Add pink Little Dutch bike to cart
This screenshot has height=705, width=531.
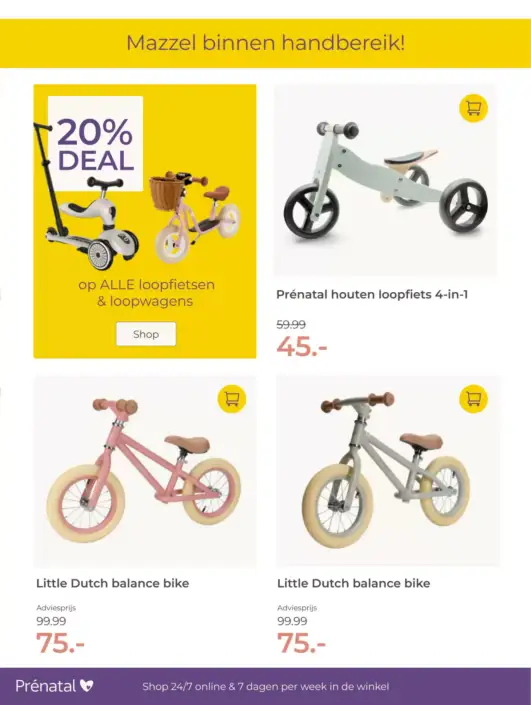[x=232, y=398]
